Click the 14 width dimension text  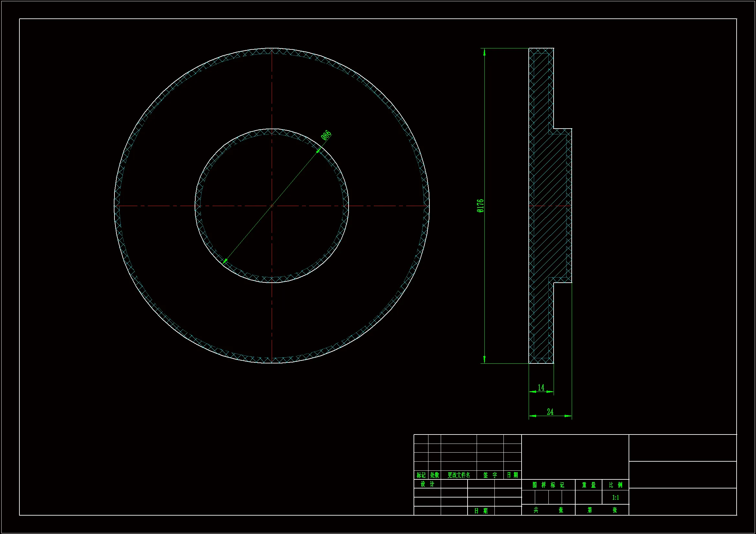541,388
